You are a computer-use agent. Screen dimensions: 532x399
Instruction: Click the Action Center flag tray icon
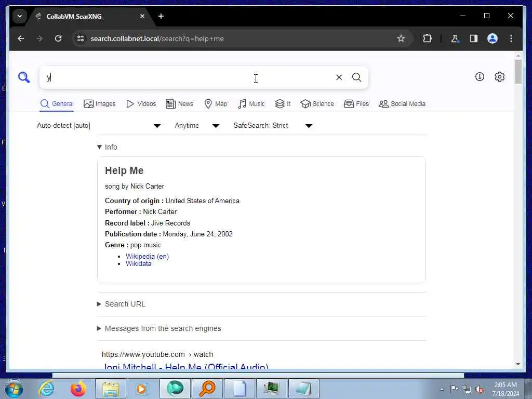(454, 389)
